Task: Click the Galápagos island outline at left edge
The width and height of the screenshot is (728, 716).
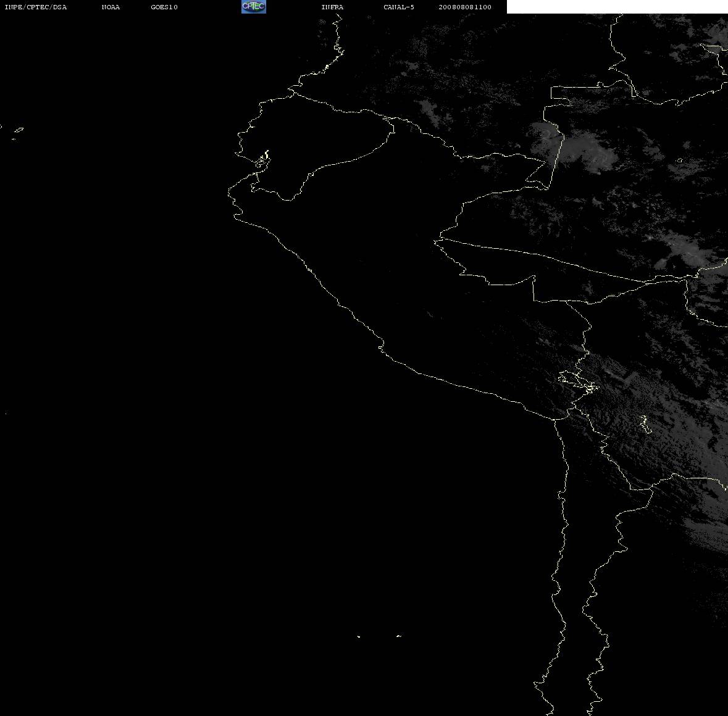Action: coord(18,130)
